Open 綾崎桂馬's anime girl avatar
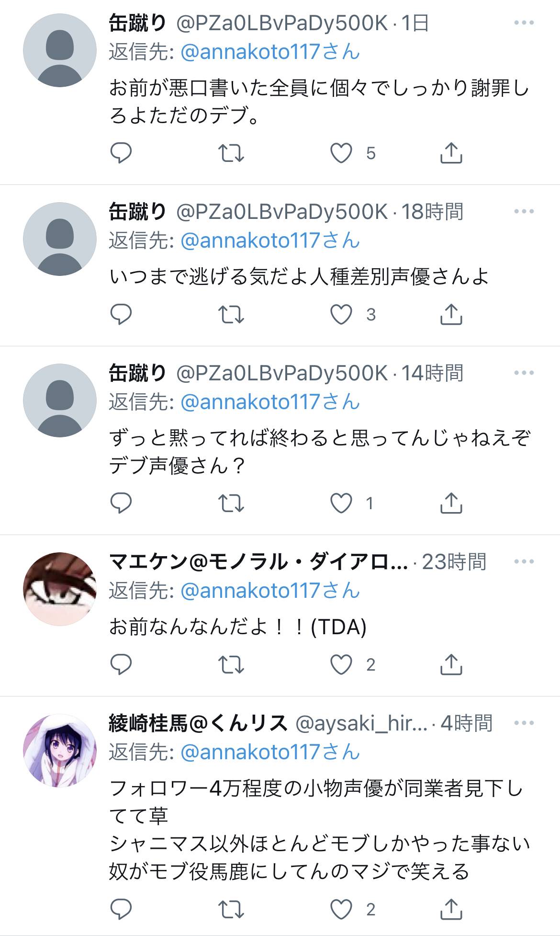This screenshot has width=560, height=936. coord(60,751)
